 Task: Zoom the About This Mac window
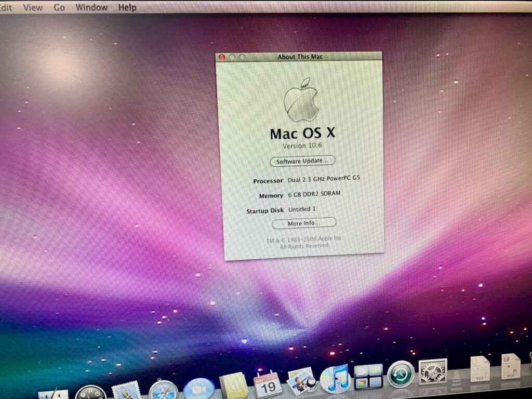click(x=242, y=57)
